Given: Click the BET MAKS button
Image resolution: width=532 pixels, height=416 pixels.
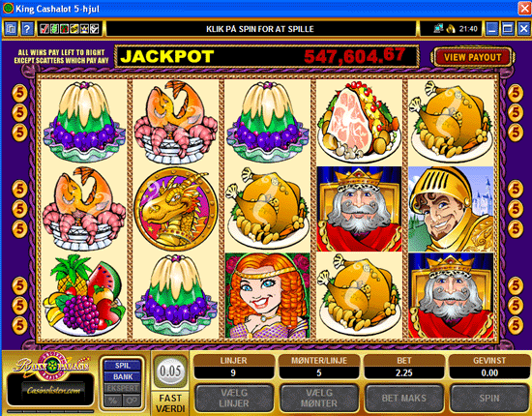Looking at the screenshot, I should [404, 399].
